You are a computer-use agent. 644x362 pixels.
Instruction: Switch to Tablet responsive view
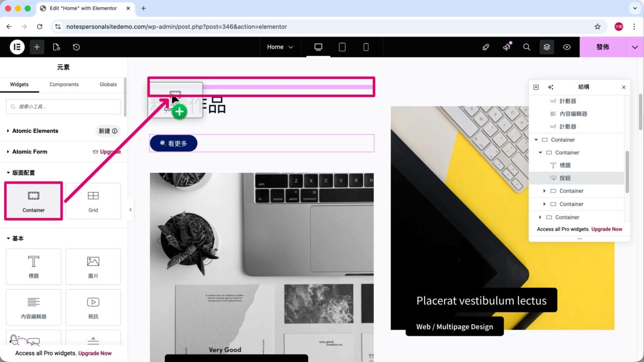pyautogui.click(x=342, y=47)
